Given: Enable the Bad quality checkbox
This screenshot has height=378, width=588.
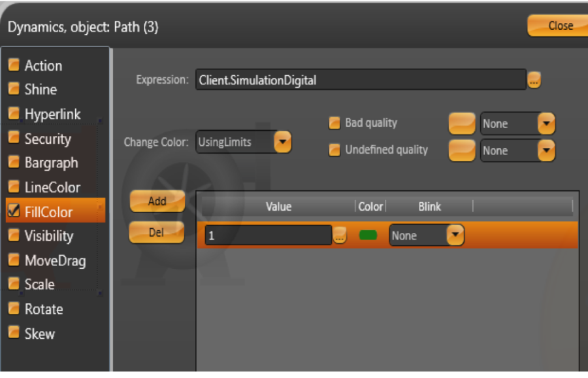Looking at the screenshot, I should pos(335,123).
